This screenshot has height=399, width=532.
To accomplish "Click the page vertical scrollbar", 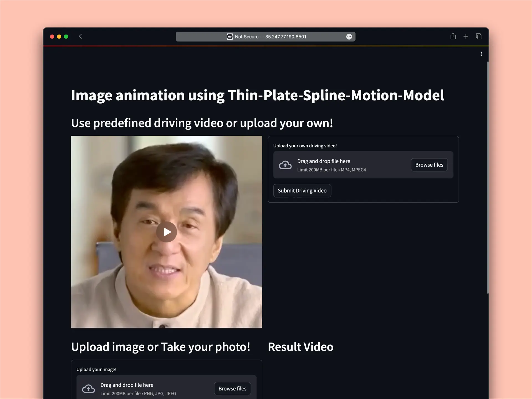I will pyautogui.click(x=488, y=177).
